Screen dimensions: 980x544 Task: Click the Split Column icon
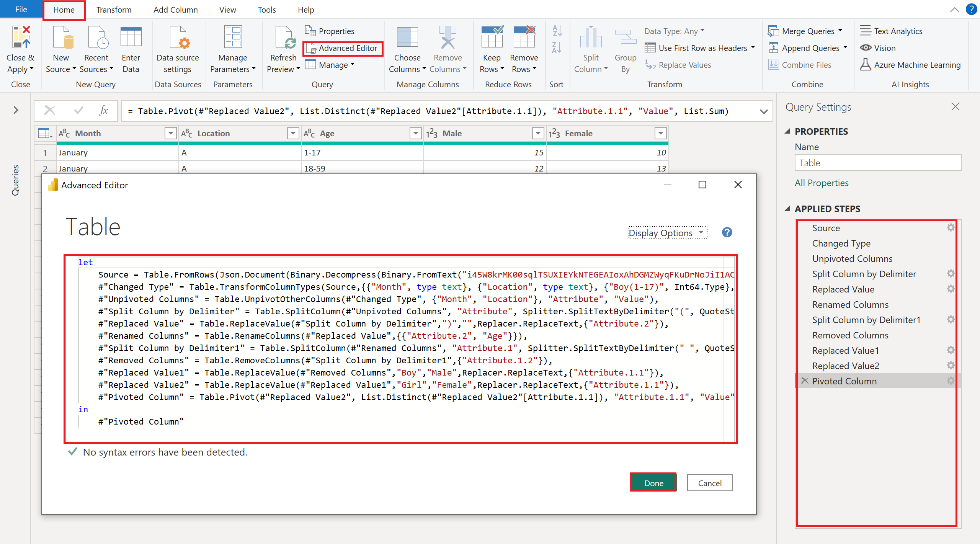click(x=591, y=38)
